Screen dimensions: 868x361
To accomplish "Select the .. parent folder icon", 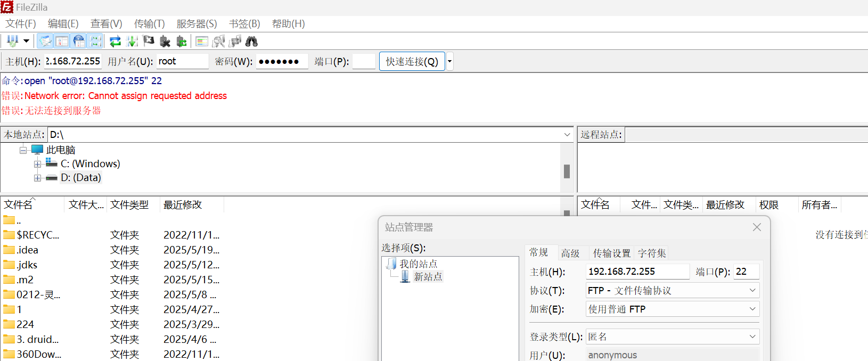I will 9,220.
